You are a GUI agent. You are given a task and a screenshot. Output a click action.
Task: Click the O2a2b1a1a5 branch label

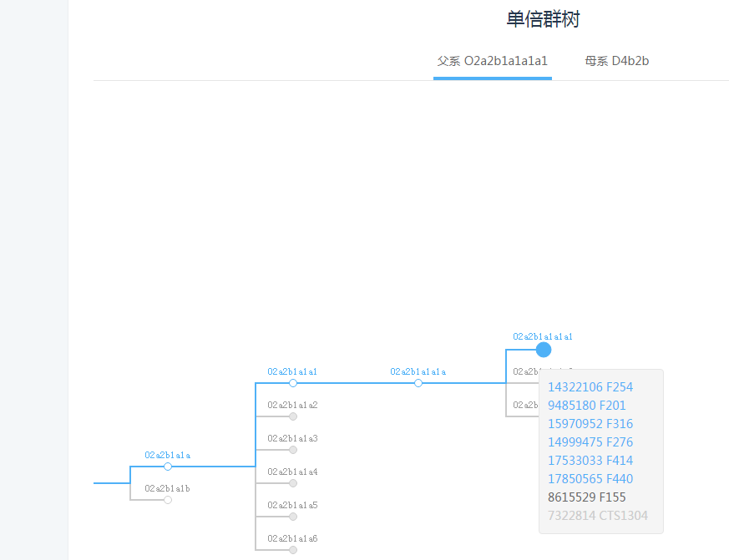click(x=292, y=506)
